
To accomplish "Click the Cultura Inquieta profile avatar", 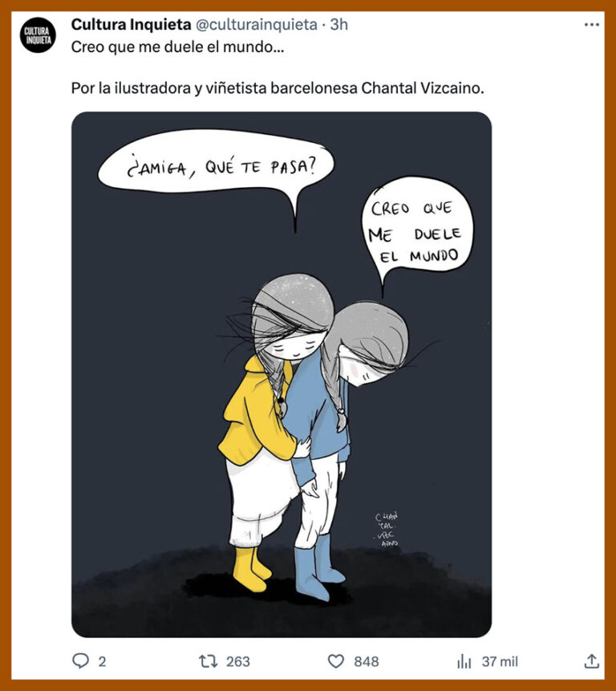I will pos(38,35).
